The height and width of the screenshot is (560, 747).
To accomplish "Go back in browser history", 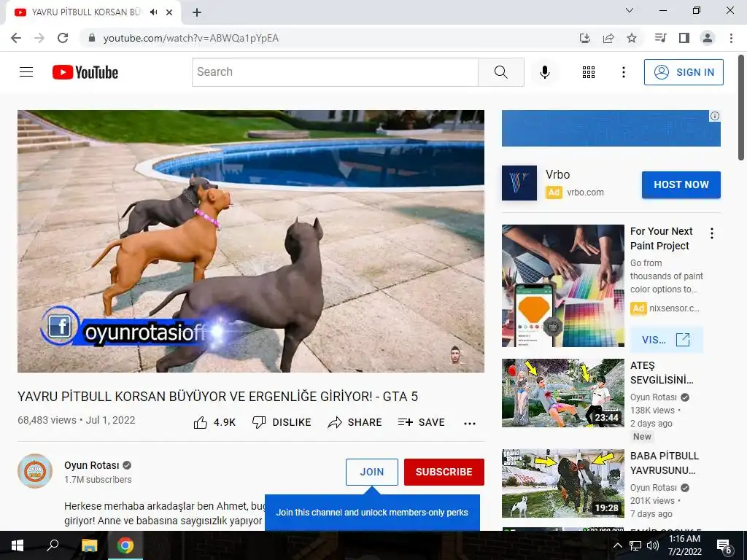I will [16, 38].
